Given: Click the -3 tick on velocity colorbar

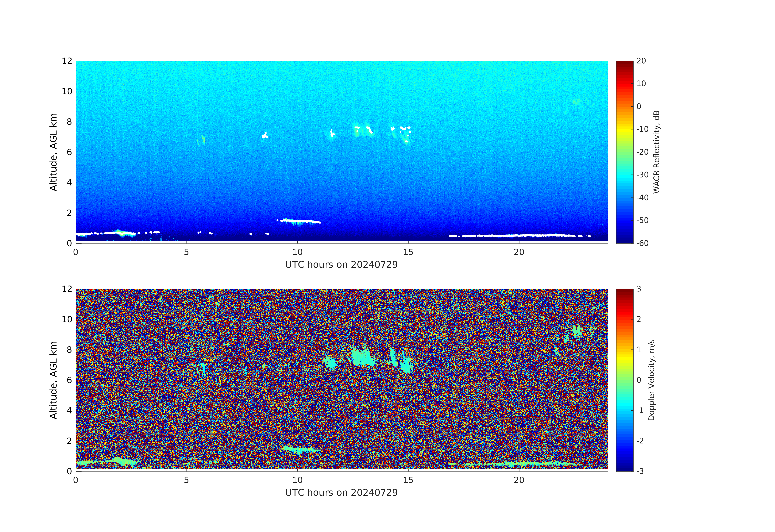Looking at the screenshot, I should pos(640,471).
